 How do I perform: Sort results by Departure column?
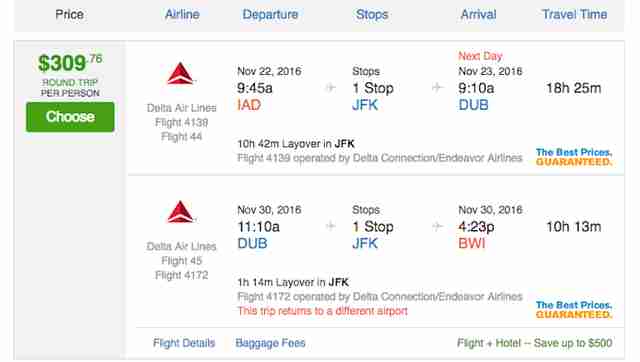tap(270, 15)
